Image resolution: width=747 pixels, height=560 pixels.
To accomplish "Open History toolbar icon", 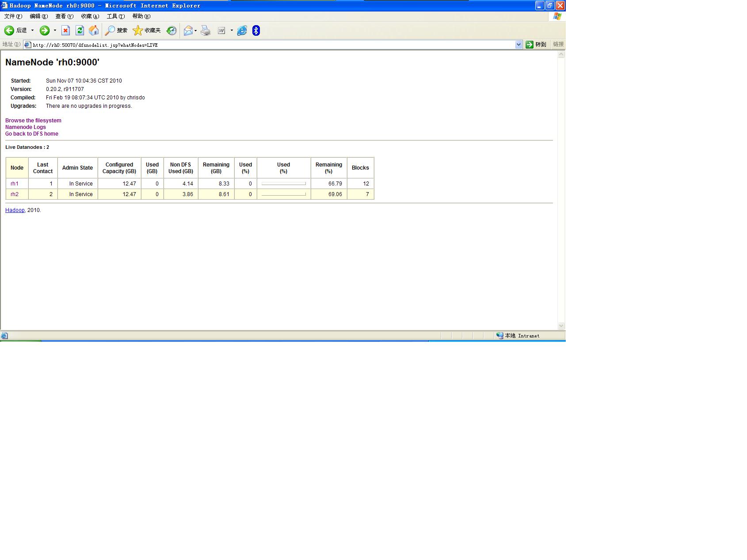I will point(172,30).
